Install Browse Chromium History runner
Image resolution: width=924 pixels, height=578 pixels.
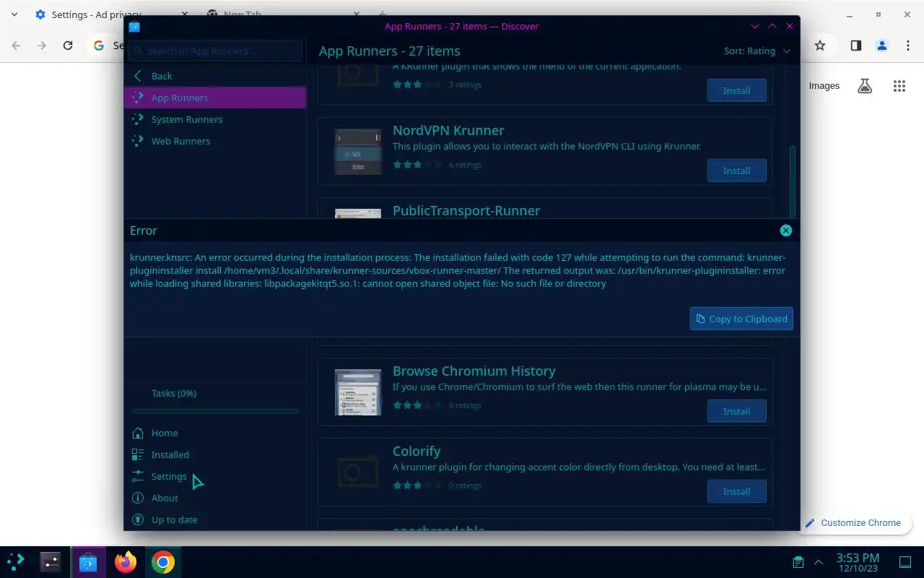[x=736, y=411]
